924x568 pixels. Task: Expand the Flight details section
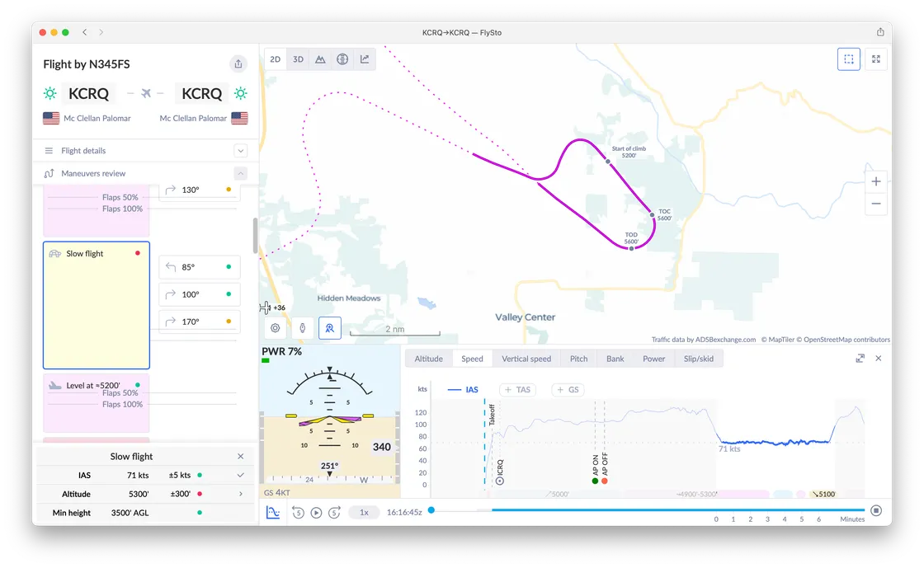[x=240, y=151]
